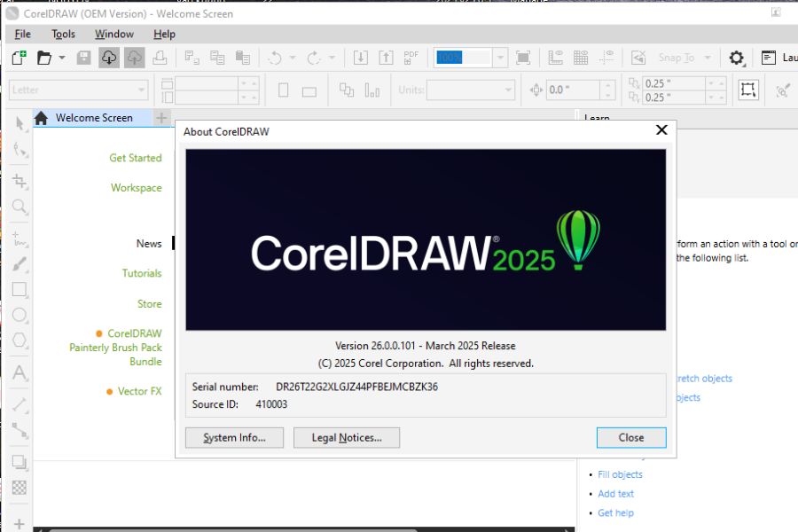
Task: Click the Save disk icon
Action: (83, 58)
